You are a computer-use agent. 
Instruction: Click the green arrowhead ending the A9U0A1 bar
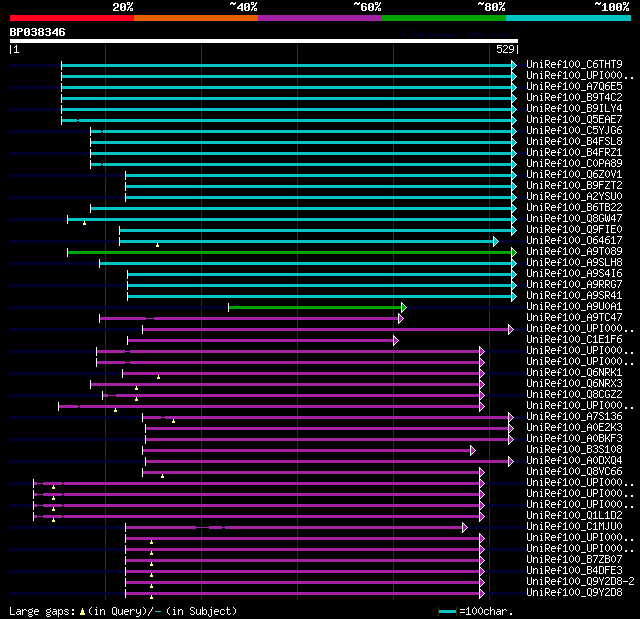[x=404, y=307]
